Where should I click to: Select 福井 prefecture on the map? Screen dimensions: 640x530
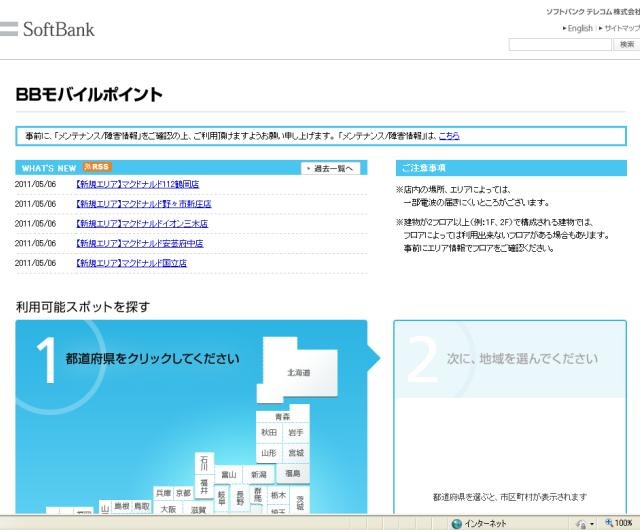[x=204, y=487]
